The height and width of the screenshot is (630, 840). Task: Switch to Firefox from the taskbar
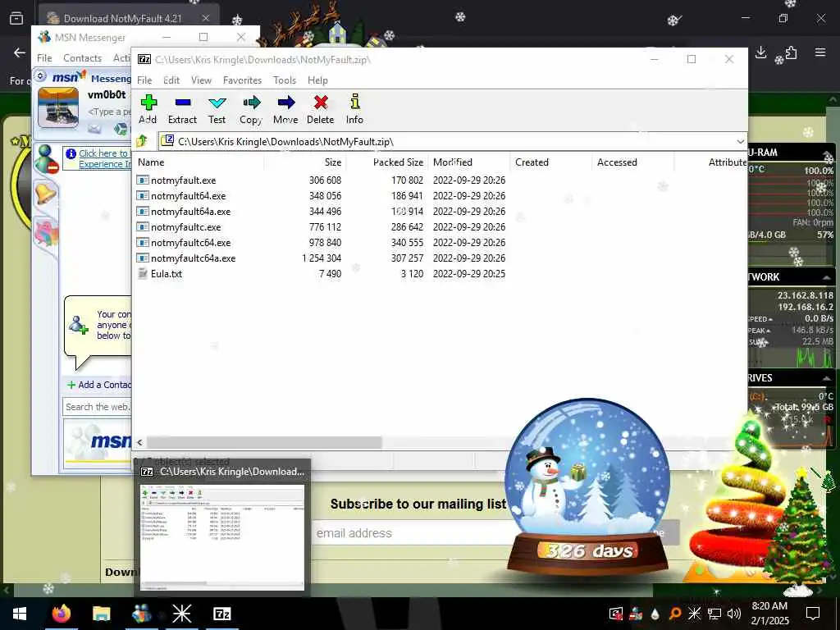[62, 614]
